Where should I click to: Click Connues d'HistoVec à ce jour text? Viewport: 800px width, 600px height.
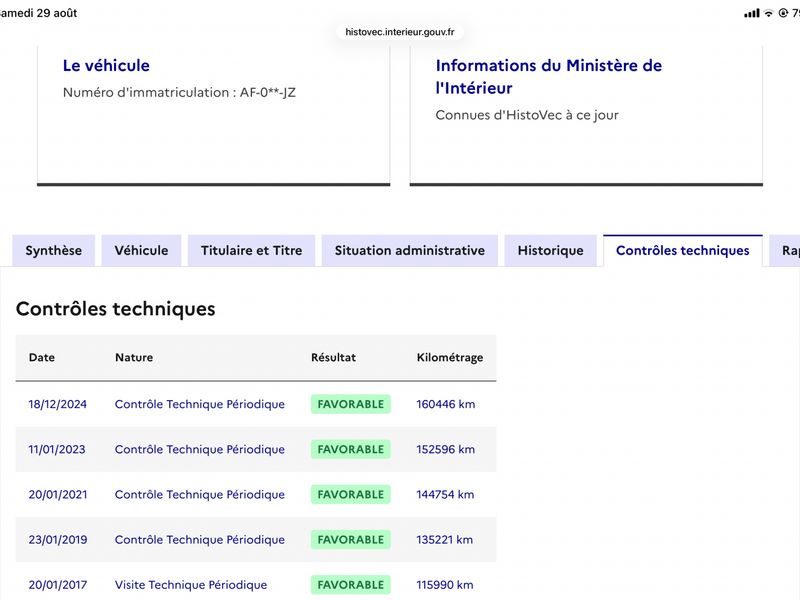[x=527, y=115]
